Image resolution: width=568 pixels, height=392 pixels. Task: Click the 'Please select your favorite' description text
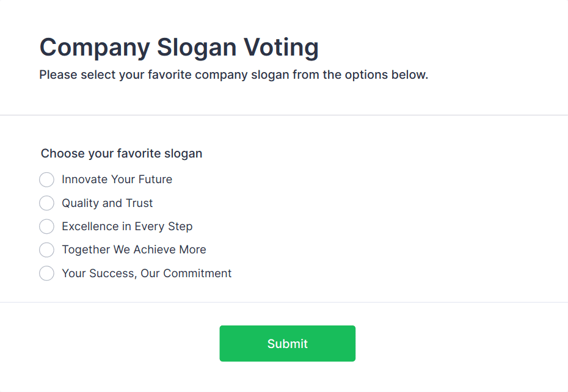coord(233,75)
